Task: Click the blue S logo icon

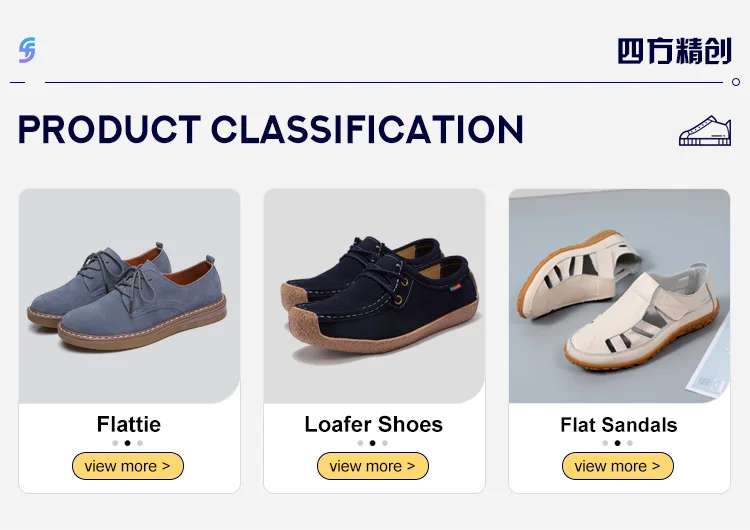Action: click(x=27, y=50)
